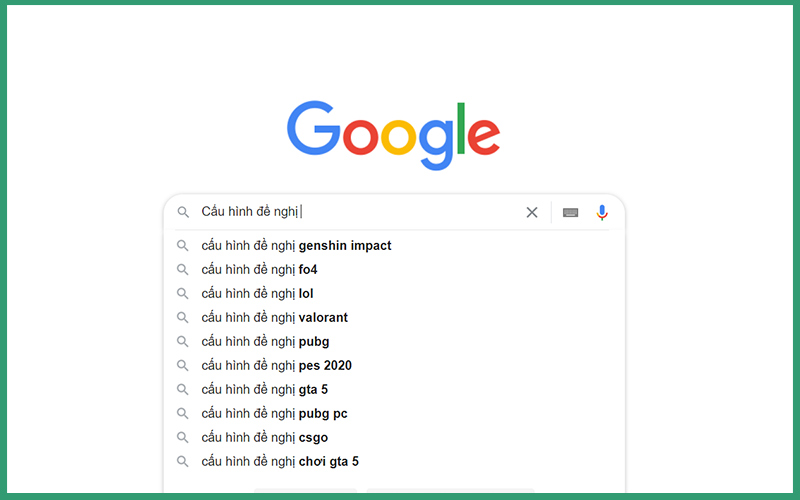The image size is (800, 500).
Task: Select the "cấu hình đề nghị gta 5" suggestion
Action: point(264,390)
